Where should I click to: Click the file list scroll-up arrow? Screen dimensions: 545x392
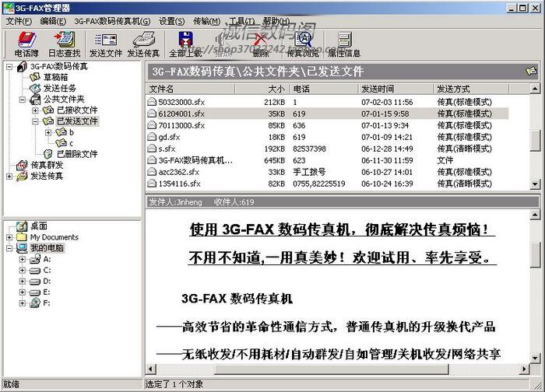(536, 89)
